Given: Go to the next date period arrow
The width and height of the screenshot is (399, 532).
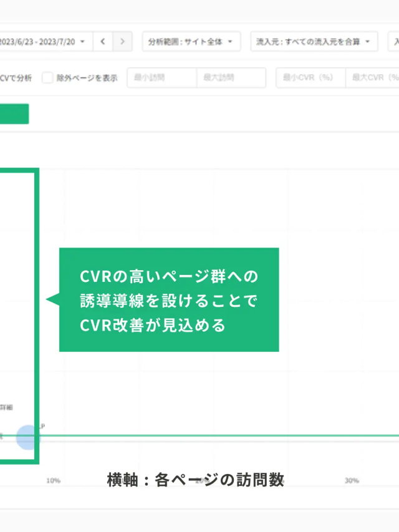Looking at the screenshot, I should pos(122,42).
